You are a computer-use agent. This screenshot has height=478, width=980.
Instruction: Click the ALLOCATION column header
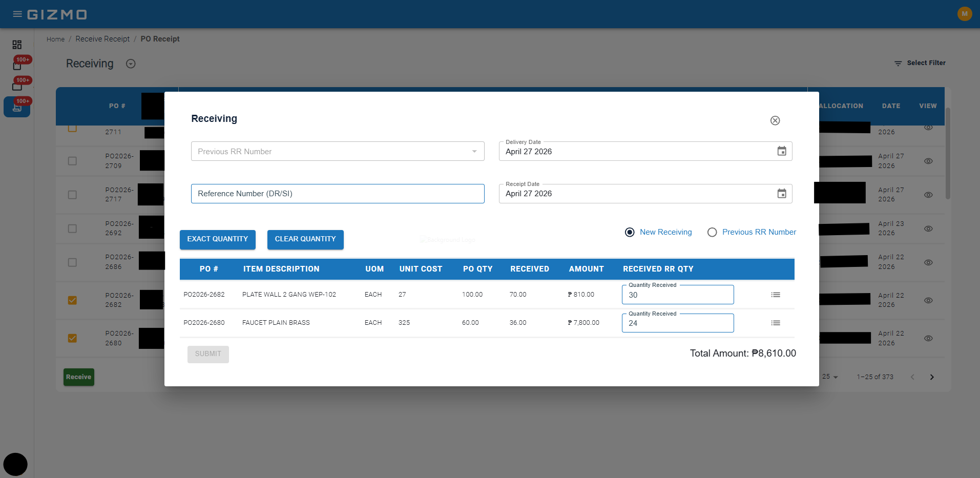pos(841,106)
